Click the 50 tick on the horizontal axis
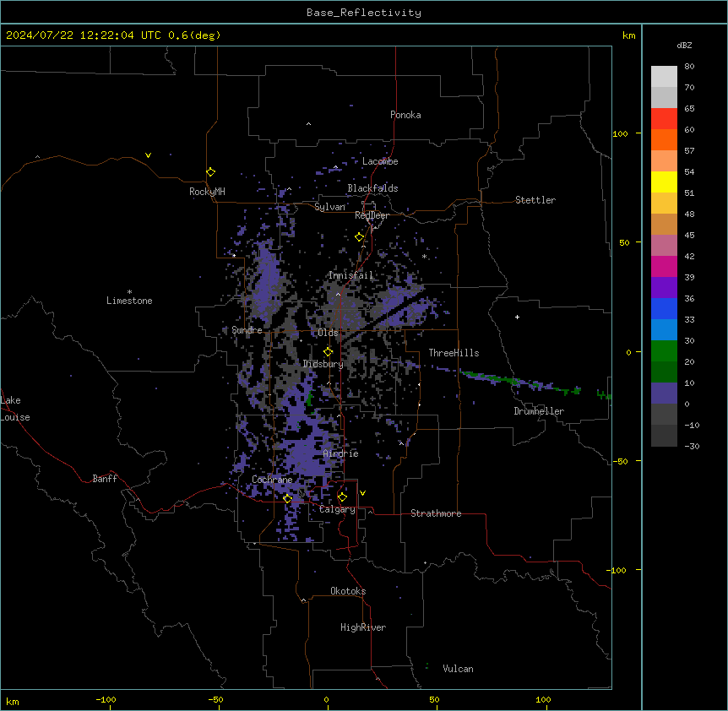The width and height of the screenshot is (728, 711). pos(434,699)
